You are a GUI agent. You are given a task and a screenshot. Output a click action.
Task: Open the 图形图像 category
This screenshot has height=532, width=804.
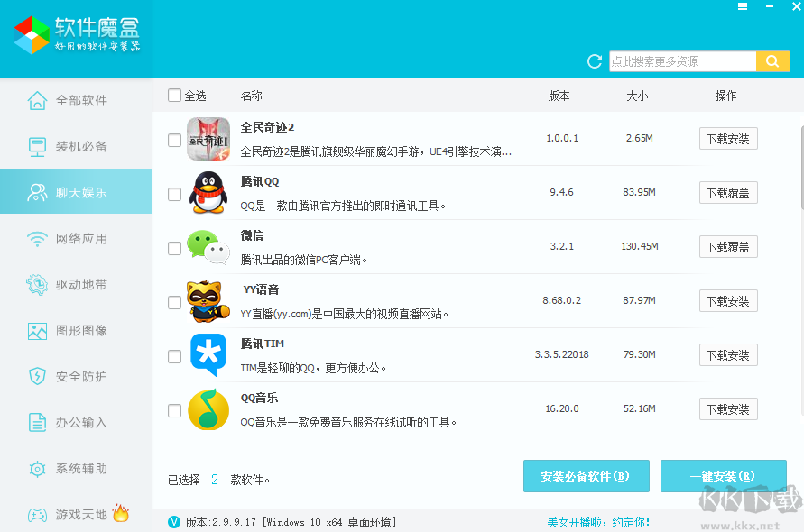[76, 331]
